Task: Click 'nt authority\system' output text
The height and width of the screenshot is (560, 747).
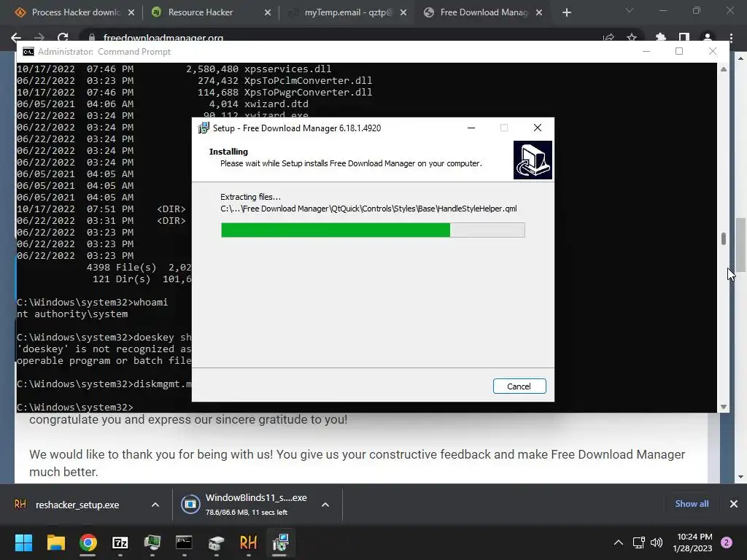Action: [x=72, y=314]
